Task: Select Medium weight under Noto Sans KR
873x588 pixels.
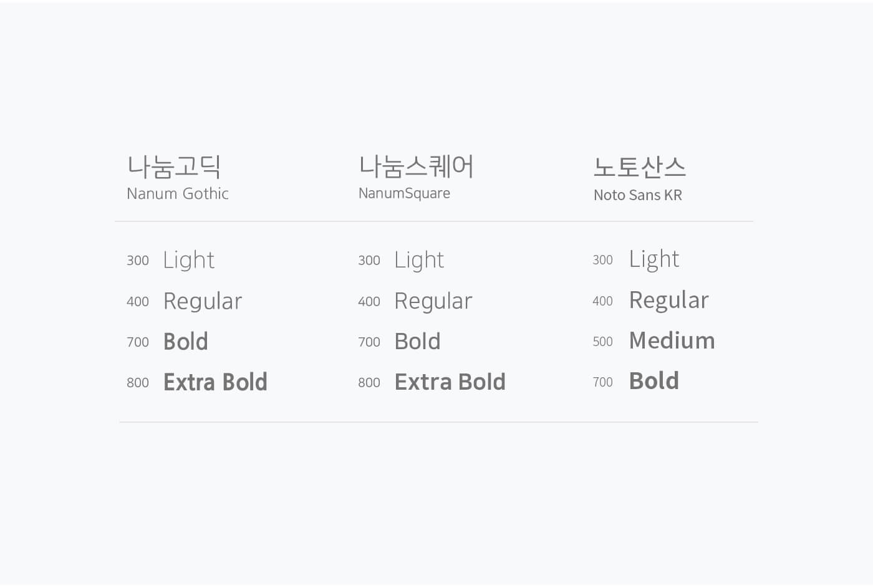Action: [x=672, y=340]
